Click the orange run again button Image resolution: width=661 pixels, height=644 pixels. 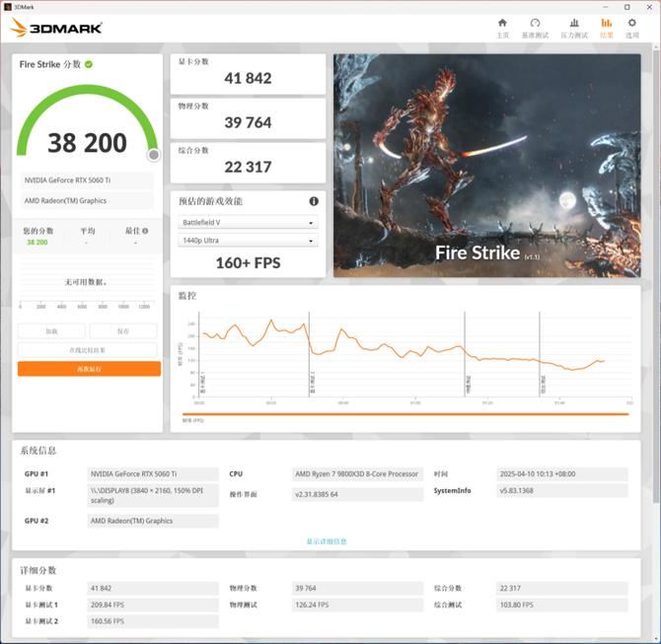click(89, 369)
